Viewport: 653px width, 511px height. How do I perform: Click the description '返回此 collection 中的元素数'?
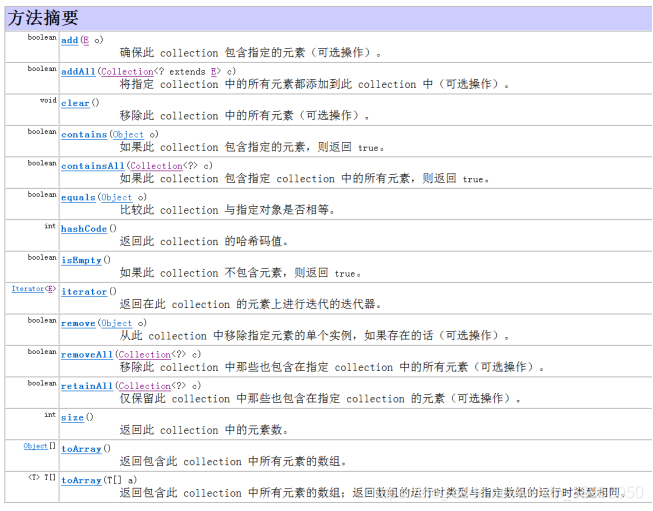tap(204, 430)
